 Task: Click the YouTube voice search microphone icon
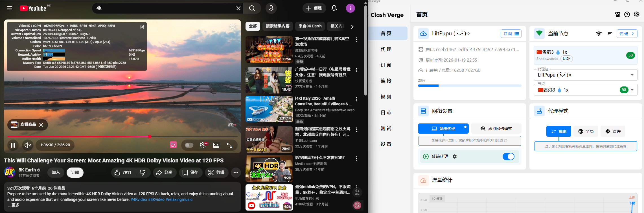tap(271, 8)
